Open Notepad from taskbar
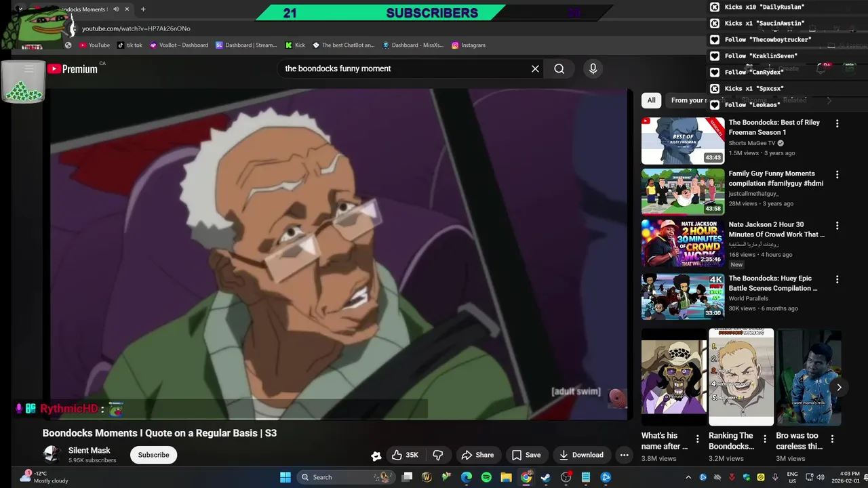 (x=586, y=477)
